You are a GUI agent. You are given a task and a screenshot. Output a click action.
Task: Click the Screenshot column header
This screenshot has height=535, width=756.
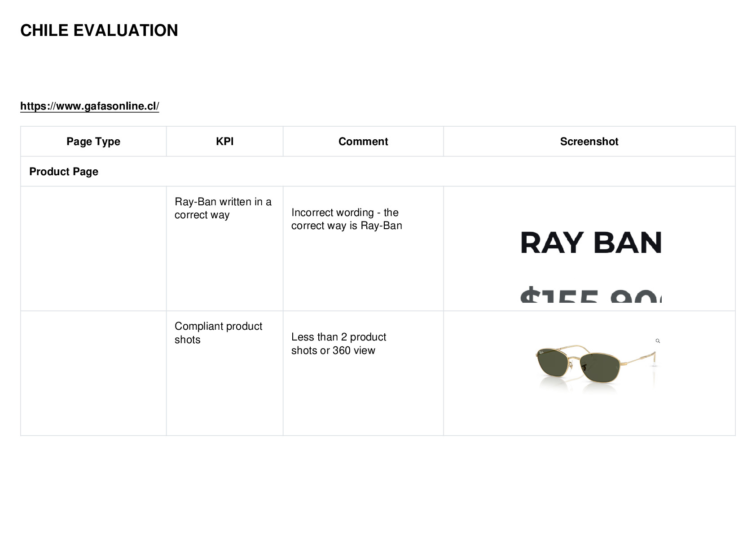(589, 141)
